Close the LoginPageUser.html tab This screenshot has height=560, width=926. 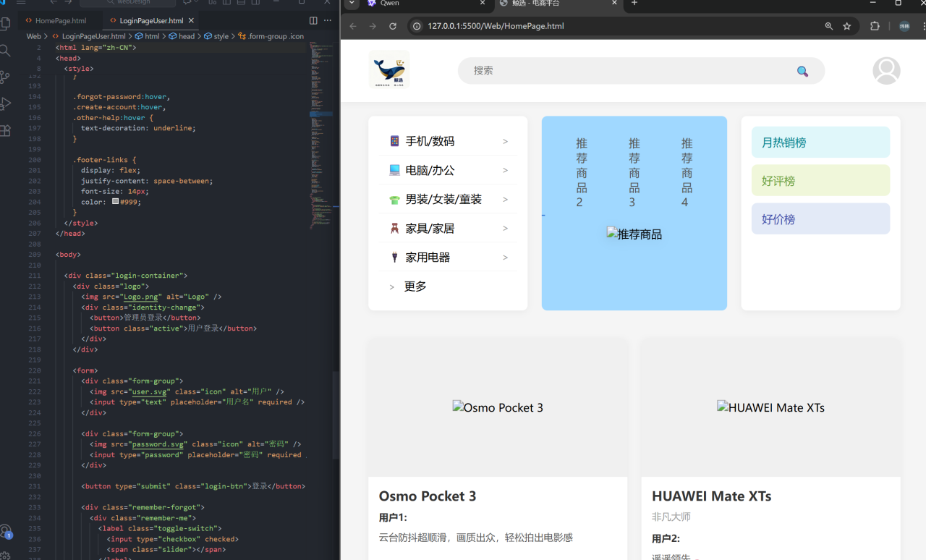pos(192,21)
